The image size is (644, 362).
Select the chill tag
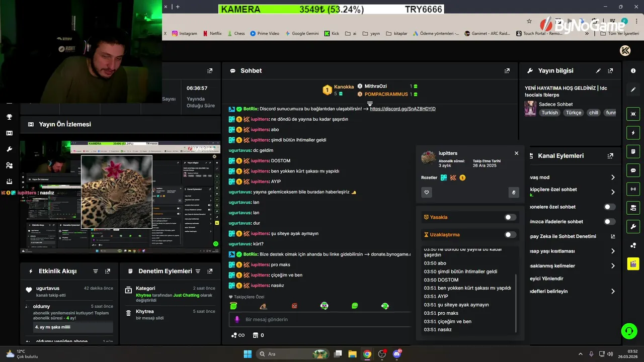pos(594,113)
